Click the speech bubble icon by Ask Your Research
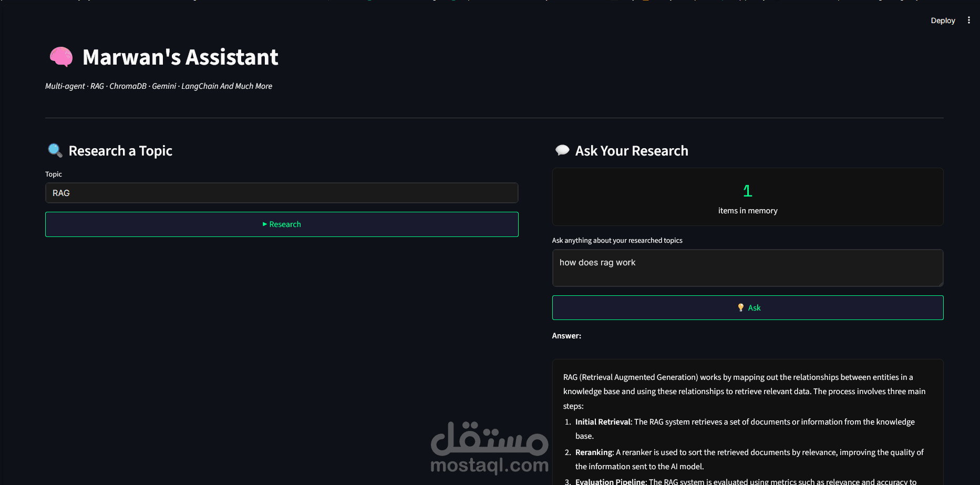This screenshot has height=485, width=980. pos(562,151)
